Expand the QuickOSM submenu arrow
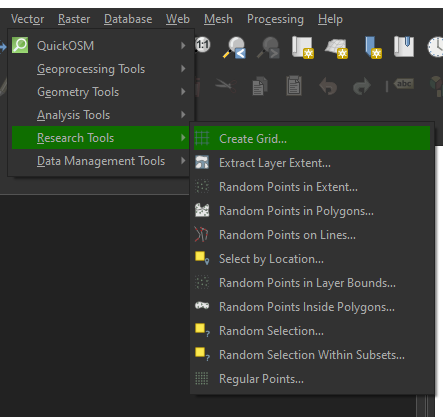This screenshot has height=417, width=443. (183, 45)
